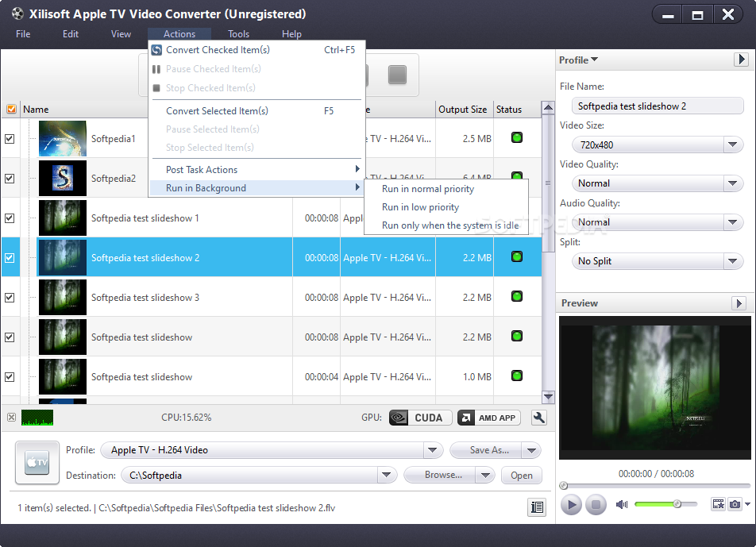The height and width of the screenshot is (547, 756).
Task: Open the Video Size 720x480 dropdown
Action: pos(732,144)
